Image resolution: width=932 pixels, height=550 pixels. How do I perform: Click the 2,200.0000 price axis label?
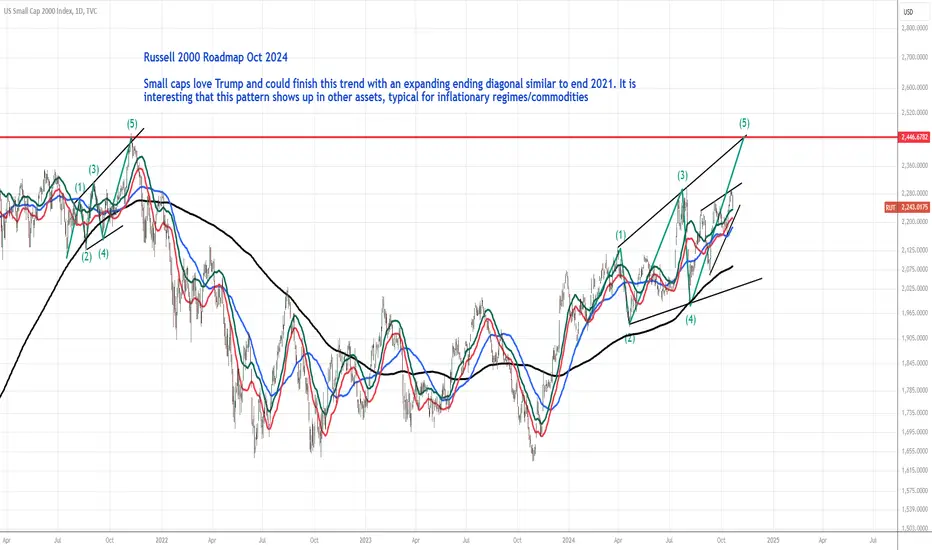point(914,222)
